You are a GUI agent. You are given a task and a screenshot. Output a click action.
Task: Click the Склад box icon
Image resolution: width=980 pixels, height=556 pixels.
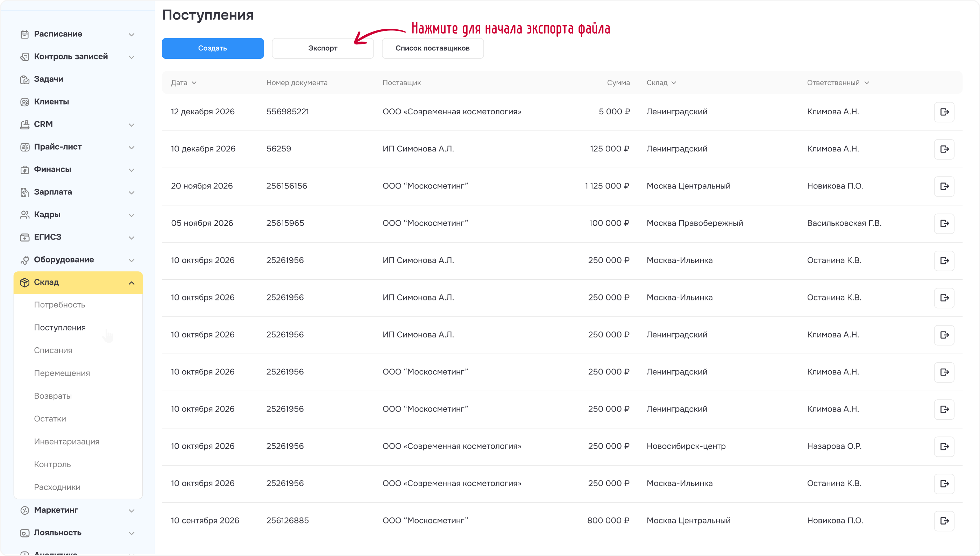pos(24,283)
